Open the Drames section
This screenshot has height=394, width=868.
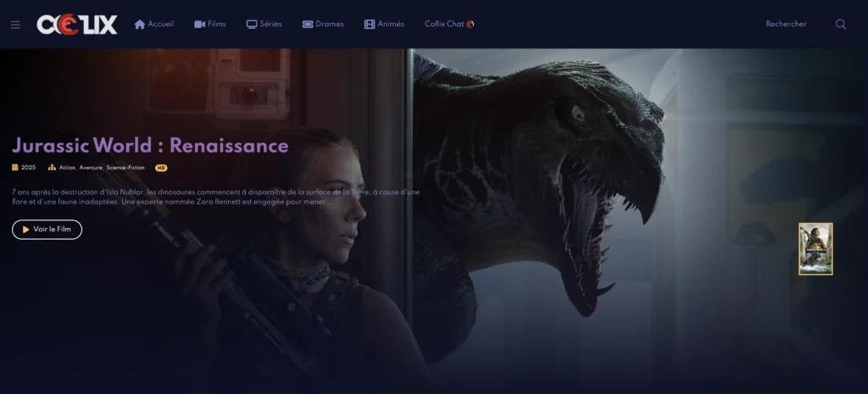click(x=323, y=25)
